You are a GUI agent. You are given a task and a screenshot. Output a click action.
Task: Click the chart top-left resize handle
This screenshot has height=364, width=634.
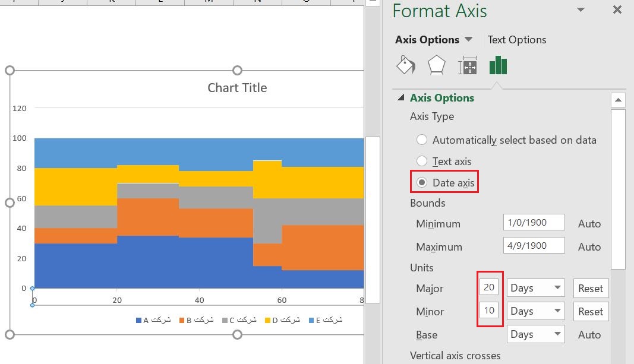(10, 70)
